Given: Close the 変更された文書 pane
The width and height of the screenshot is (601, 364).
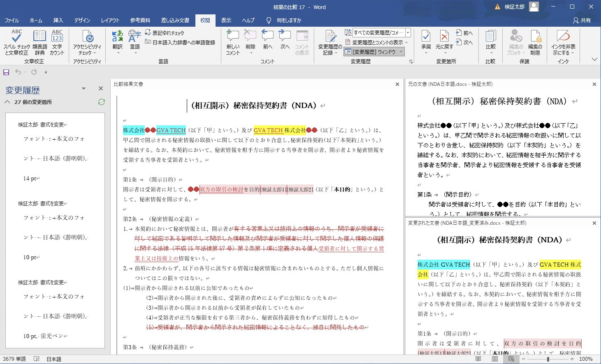Looking at the screenshot, I should tap(594, 223).
